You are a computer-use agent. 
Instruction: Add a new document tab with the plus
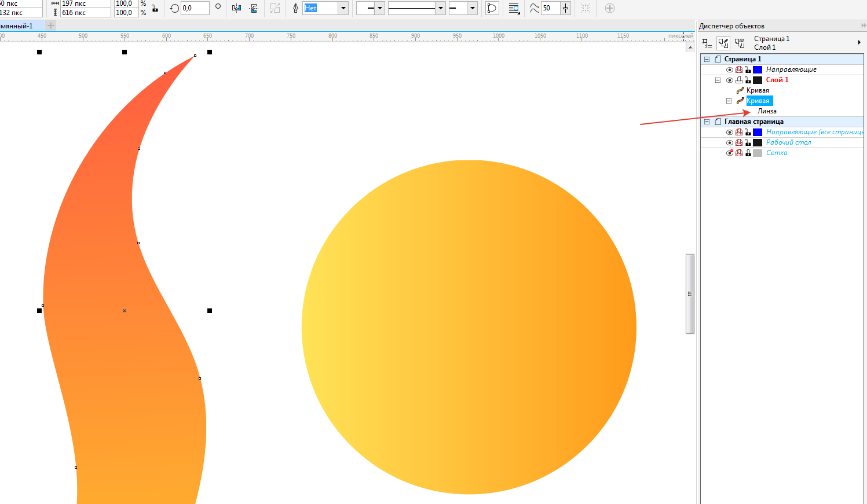pyautogui.click(x=51, y=25)
